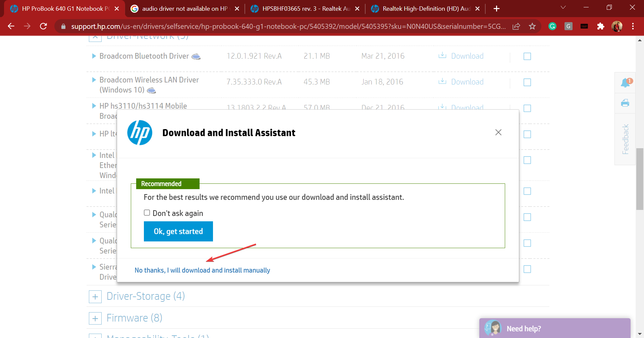Viewport: 644px width, 338px height.
Task: Tick the checkbox on the second Qualcomm row
Action: coord(527,243)
